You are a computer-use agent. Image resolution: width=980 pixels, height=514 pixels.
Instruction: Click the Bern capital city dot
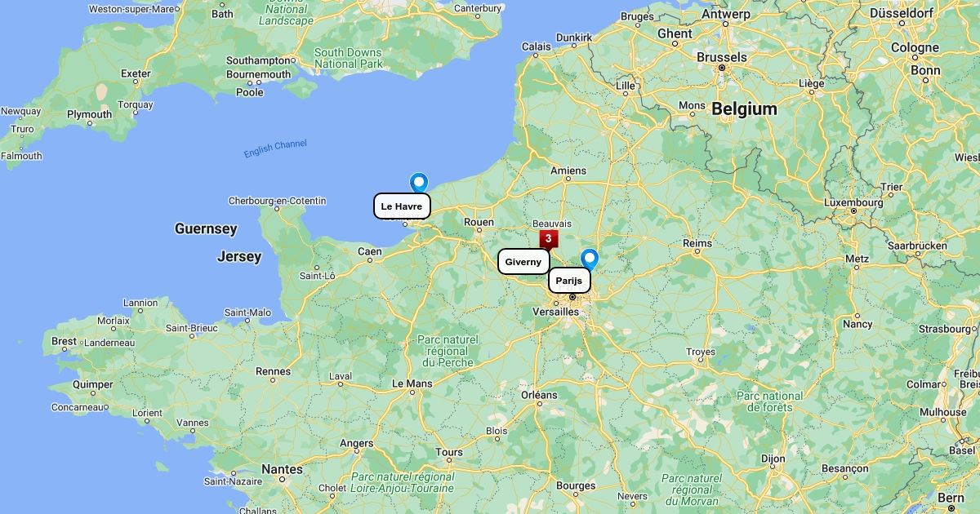tap(951, 508)
